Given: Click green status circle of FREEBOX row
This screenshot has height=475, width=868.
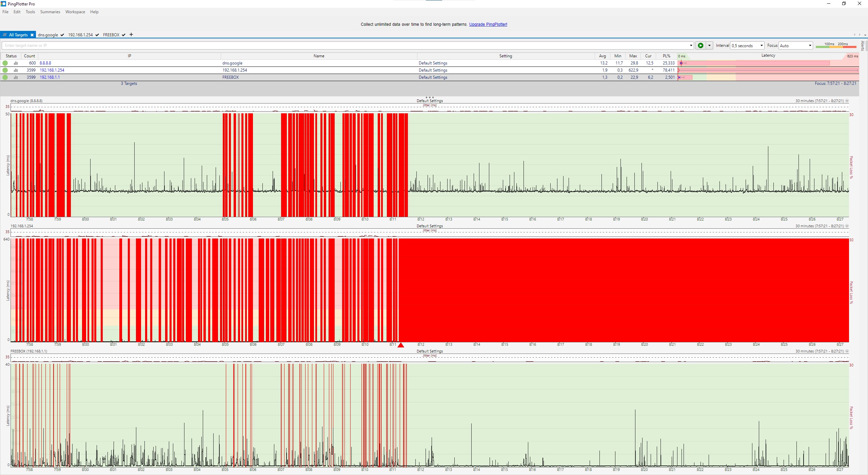Looking at the screenshot, I should coord(5,77).
